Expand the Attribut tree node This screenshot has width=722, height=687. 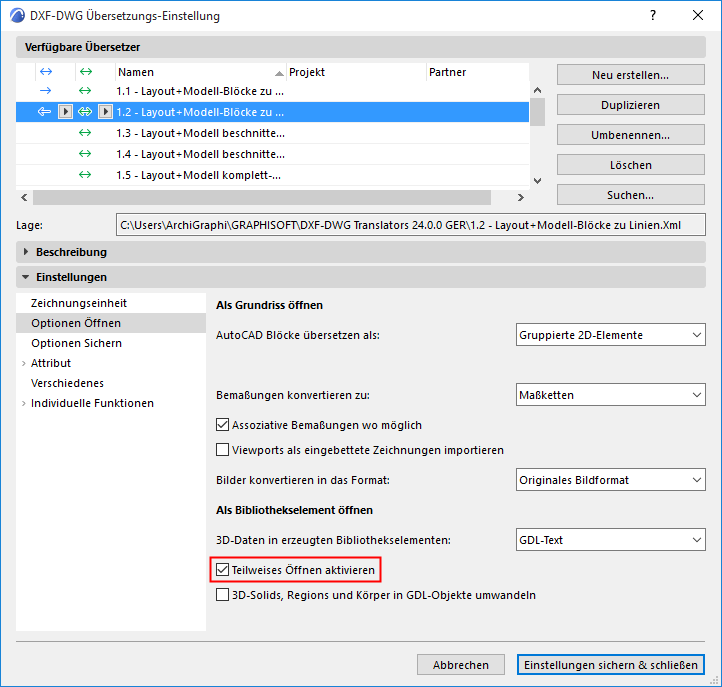point(23,363)
